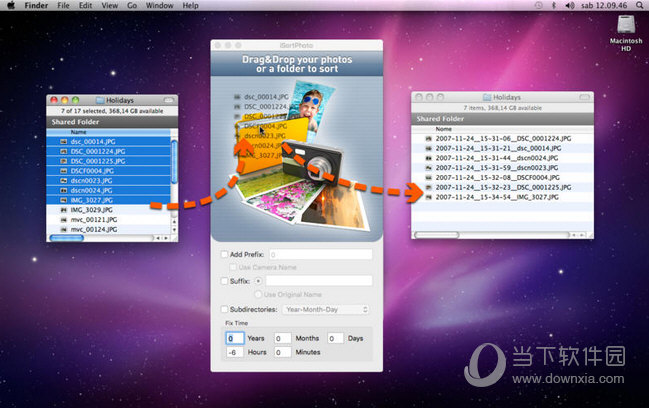Image resolution: width=649 pixels, height=408 pixels.
Task: Click file icon beside 2007-11-24__15-31-06 row
Action: [x=429, y=139]
